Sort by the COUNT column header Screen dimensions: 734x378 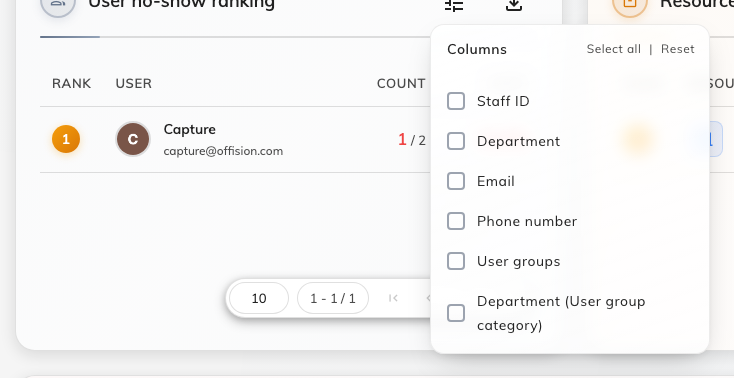point(401,83)
